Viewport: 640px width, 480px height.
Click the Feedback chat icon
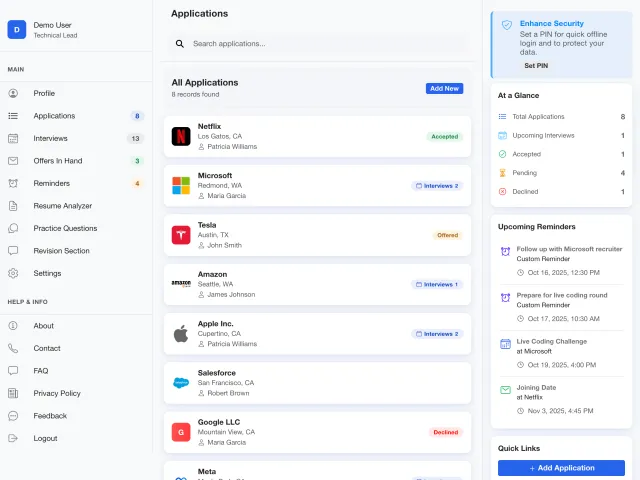click(13, 416)
